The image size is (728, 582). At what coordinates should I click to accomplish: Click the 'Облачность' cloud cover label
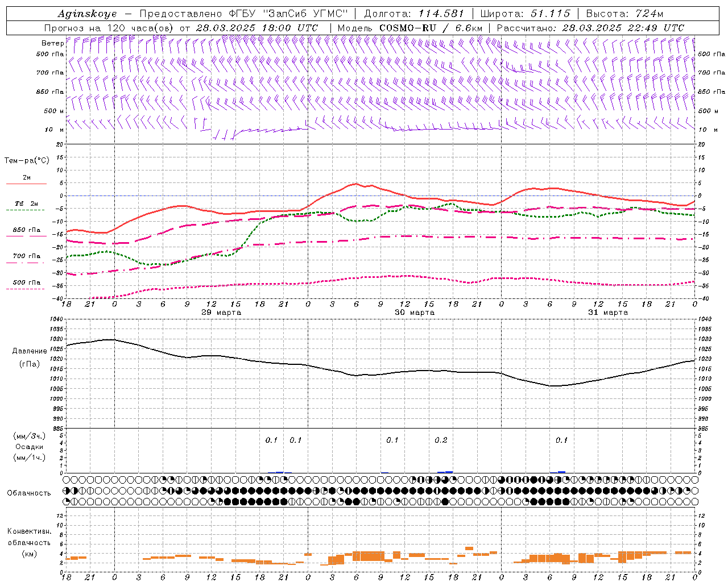click(x=28, y=493)
